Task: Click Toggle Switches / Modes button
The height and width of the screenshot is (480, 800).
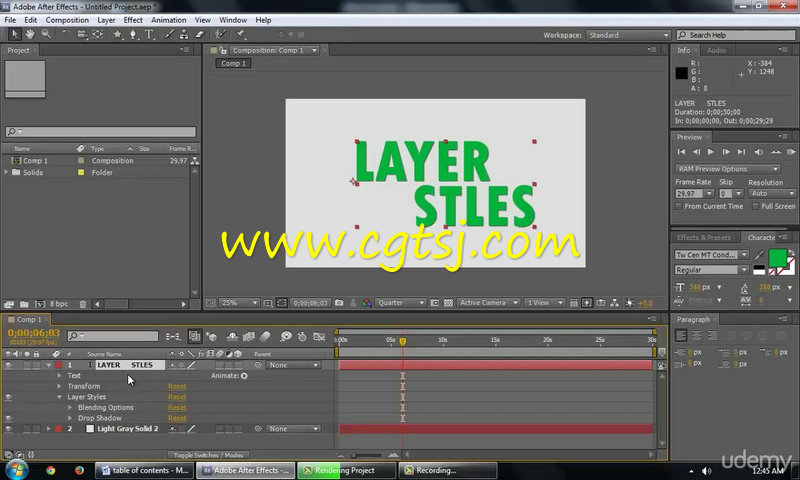Action: point(208,455)
